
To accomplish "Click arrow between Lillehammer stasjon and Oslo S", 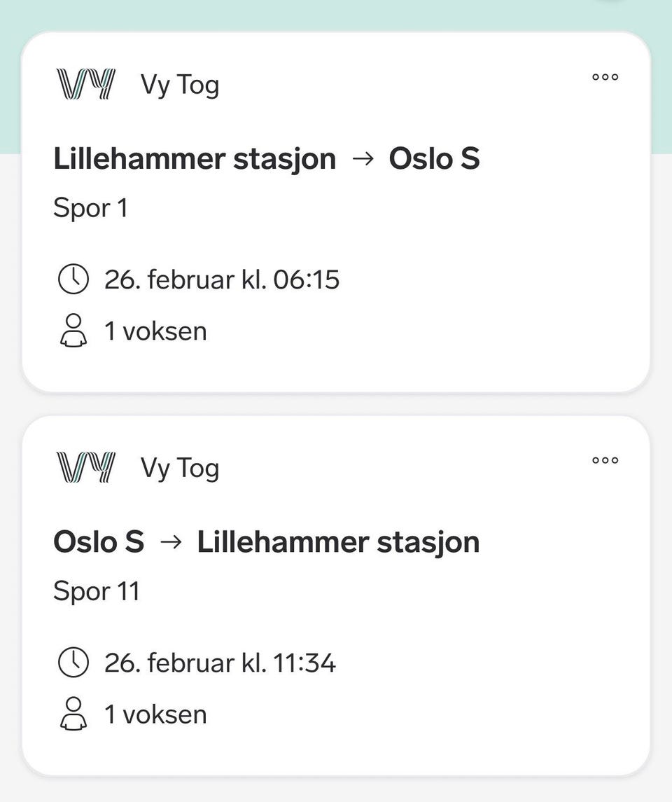I will point(362,160).
